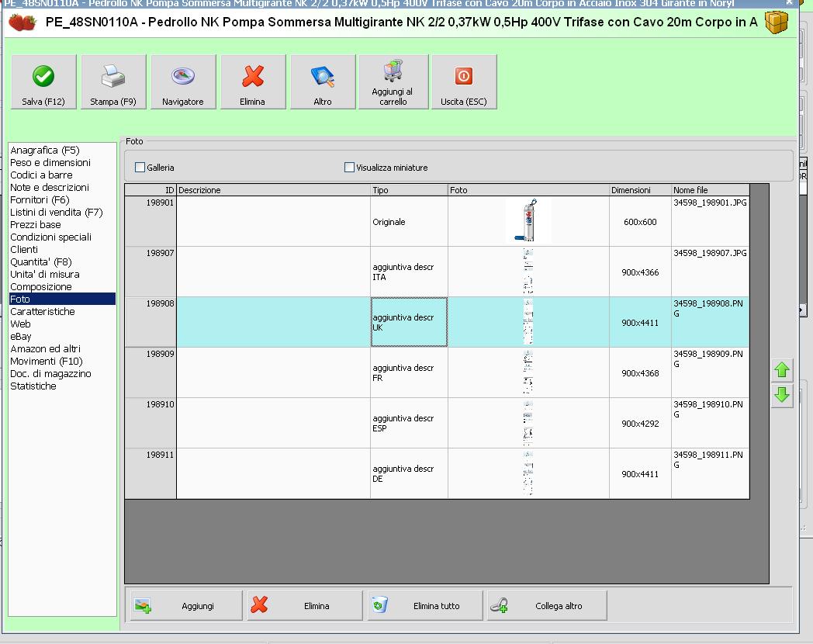Click the photo thumbnail in row 198910
Screen dimensions: 813x644
[528, 423]
